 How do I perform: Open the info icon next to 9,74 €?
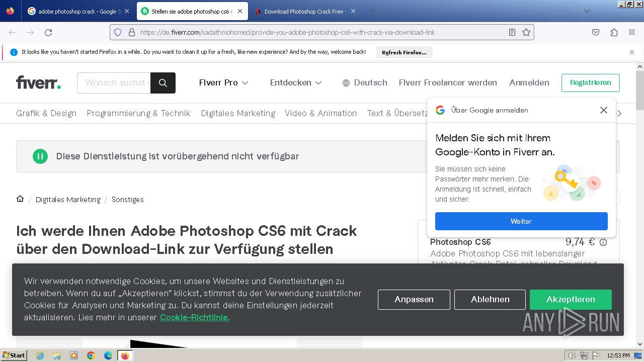[603, 242]
